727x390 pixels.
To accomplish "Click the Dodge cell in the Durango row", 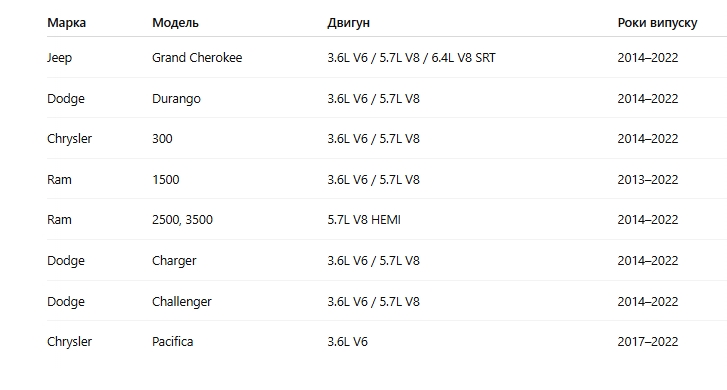I will 66,98.
